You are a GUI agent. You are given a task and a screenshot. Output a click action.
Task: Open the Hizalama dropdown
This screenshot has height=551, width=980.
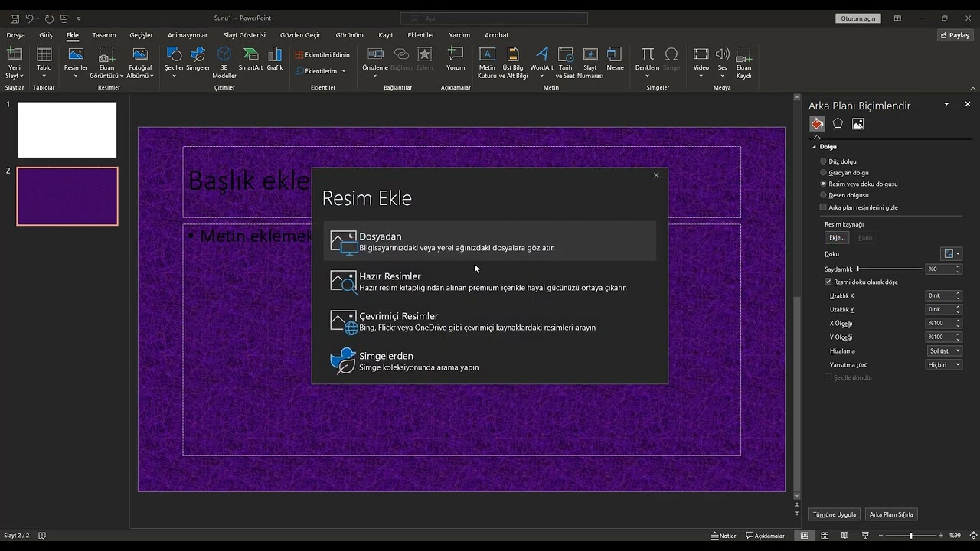coord(944,350)
